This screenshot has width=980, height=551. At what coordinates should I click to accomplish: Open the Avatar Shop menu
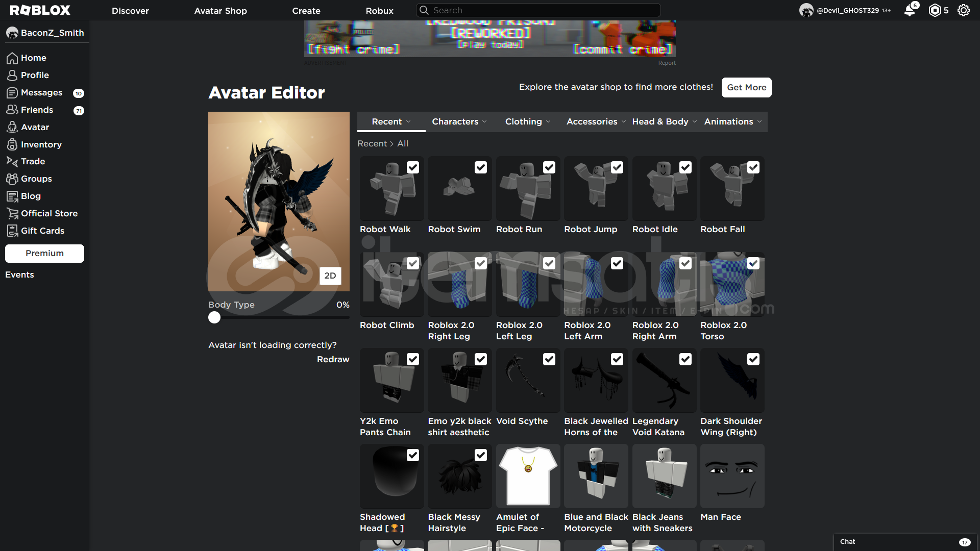coord(220,11)
